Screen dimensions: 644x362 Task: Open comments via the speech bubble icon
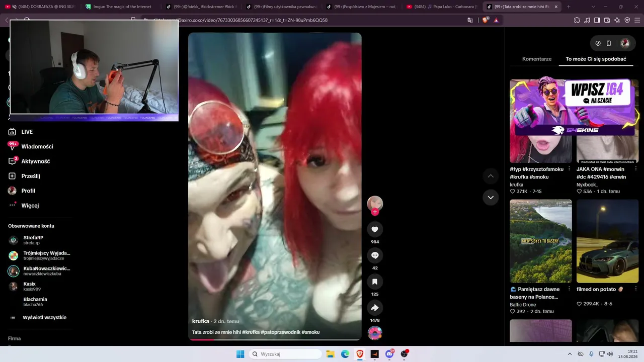pyautogui.click(x=375, y=255)
